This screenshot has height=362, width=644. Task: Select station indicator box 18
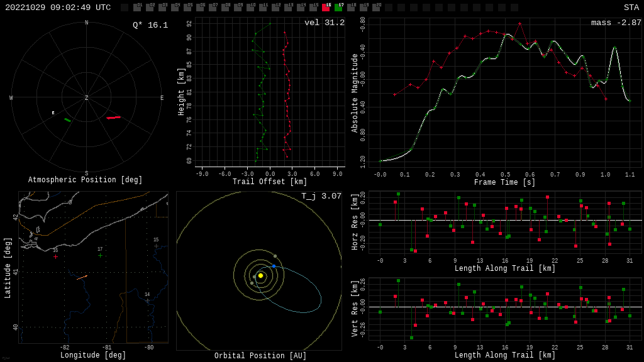351,7
